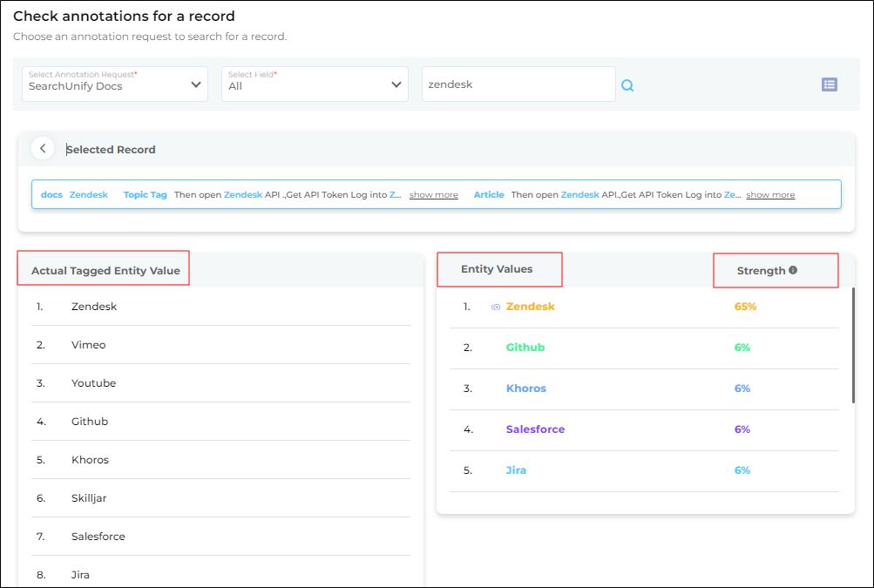
Task: Select purple Salesforce in Entity Values
Action: pos(535,429)
